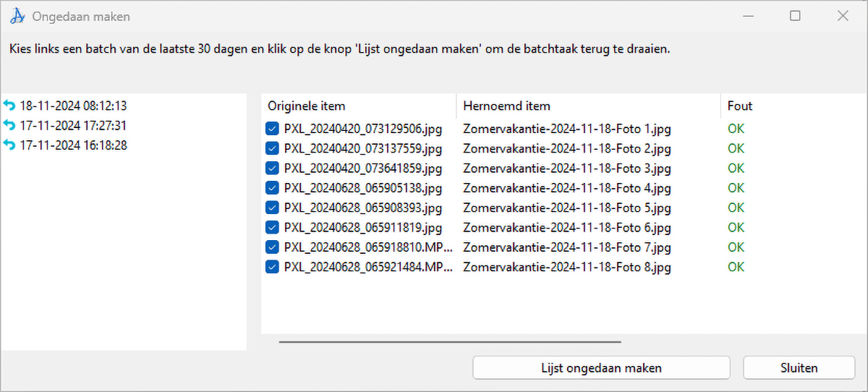
Task: Maximize the Ongedaan maken window
Action: pyautogui.click(x=795, y=16)
